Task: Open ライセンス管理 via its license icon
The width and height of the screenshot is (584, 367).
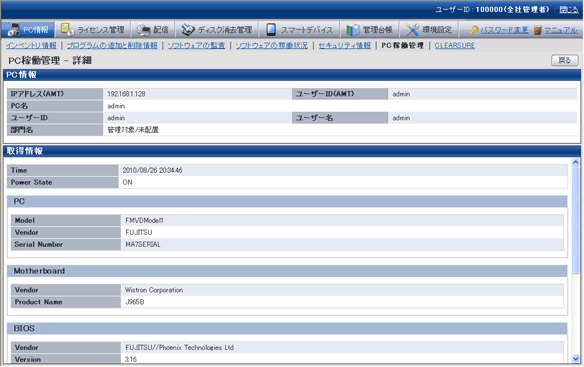Action: [x=67, y=29]
